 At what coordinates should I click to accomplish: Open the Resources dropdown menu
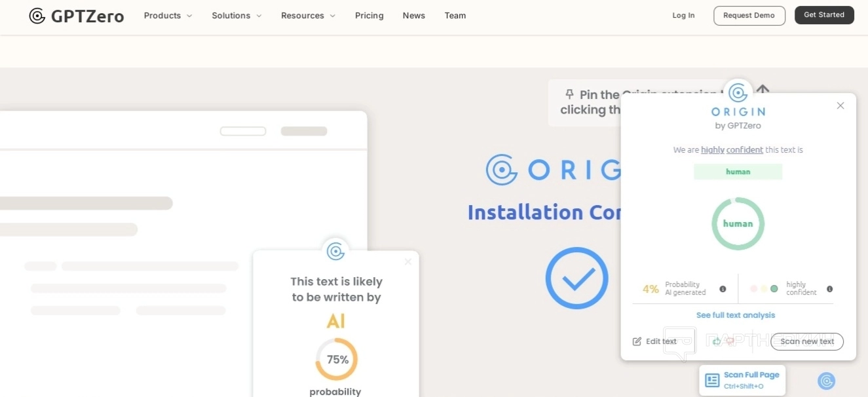click(x=308, y=16)
